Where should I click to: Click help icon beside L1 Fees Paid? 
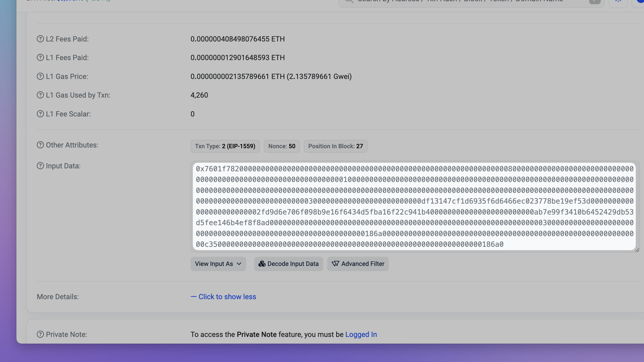click(40, 57)
